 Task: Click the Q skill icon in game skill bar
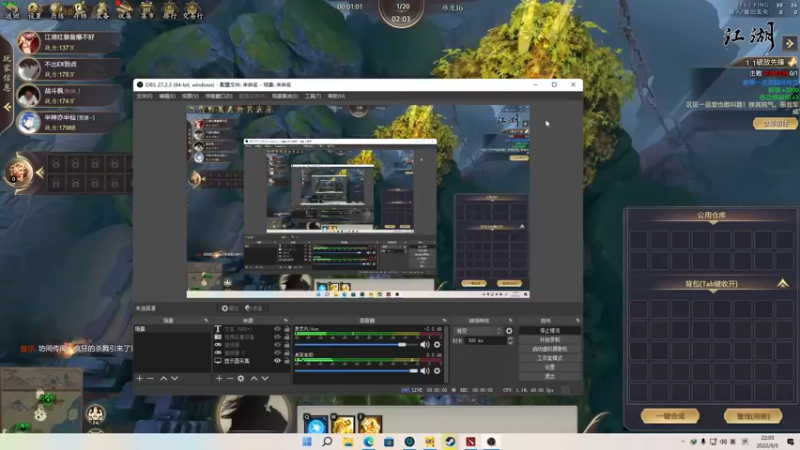[316, 424]
